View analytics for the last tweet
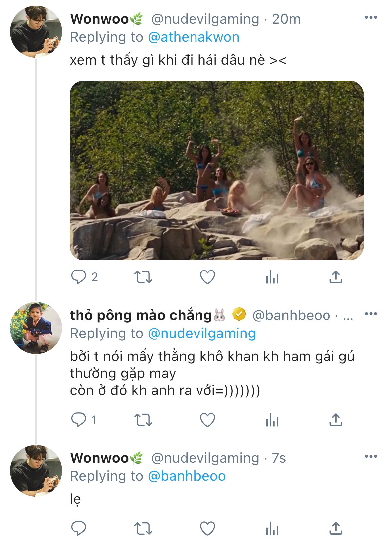This screenshot has width=392, height=543. (x=272, y=528)
